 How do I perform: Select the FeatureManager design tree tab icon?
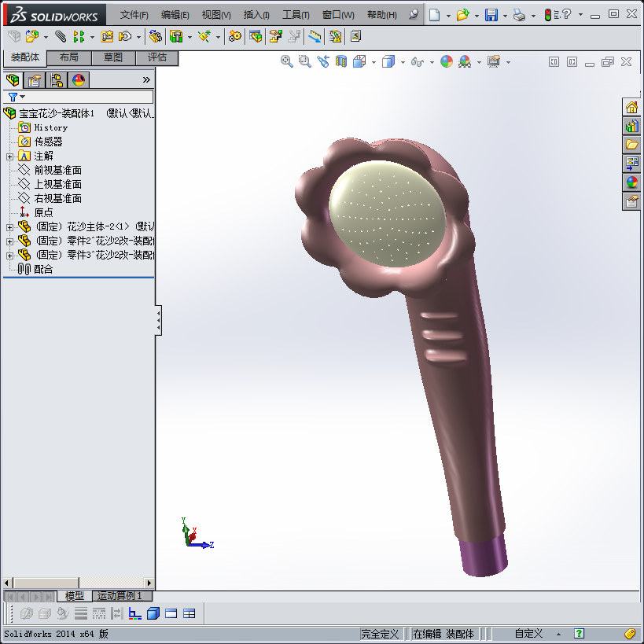13,80
